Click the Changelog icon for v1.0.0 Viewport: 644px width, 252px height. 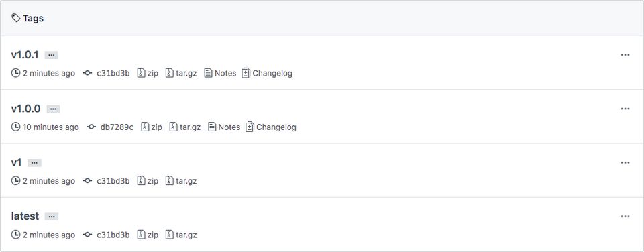coord(250,127)
